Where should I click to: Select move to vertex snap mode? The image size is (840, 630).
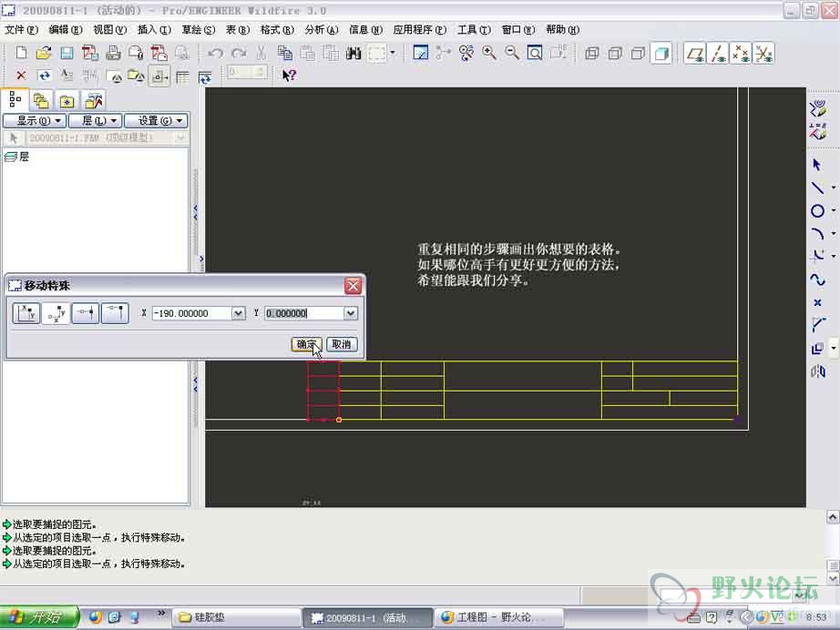[x=115, y=313]
